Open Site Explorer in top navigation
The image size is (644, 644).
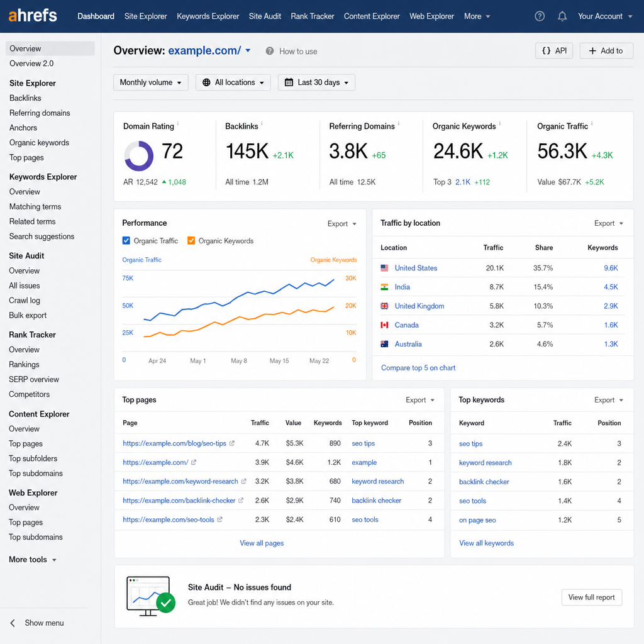[146, 16]
